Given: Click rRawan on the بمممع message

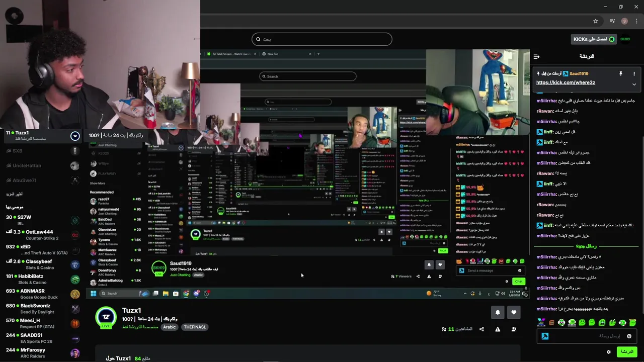Looking at the screenshot, I should [545, 205].
